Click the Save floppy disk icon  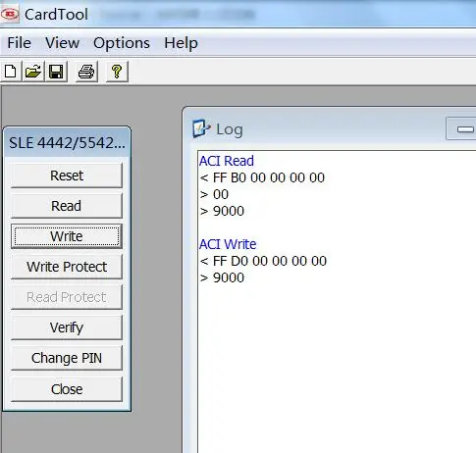coord(56,71)
